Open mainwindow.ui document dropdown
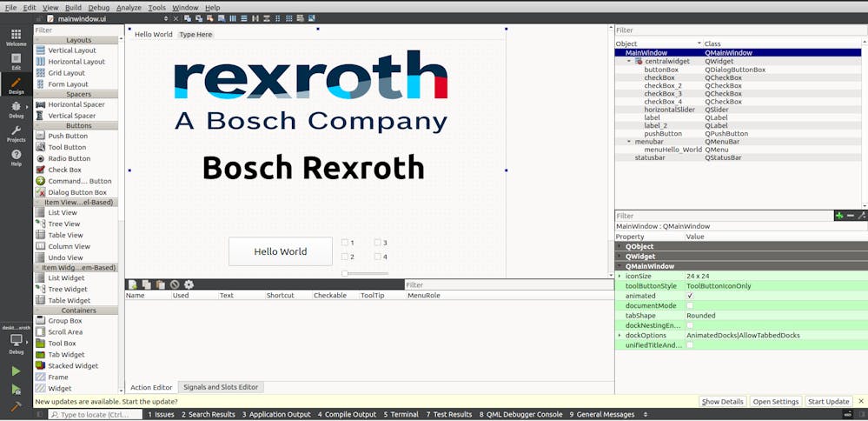The height and width of the screenshot is (421, 868). (165, 18)
